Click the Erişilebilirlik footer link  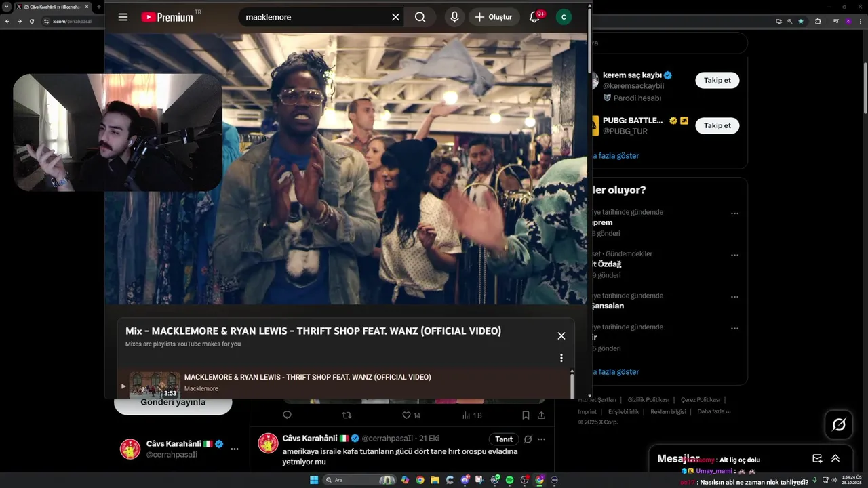(623, 411)
